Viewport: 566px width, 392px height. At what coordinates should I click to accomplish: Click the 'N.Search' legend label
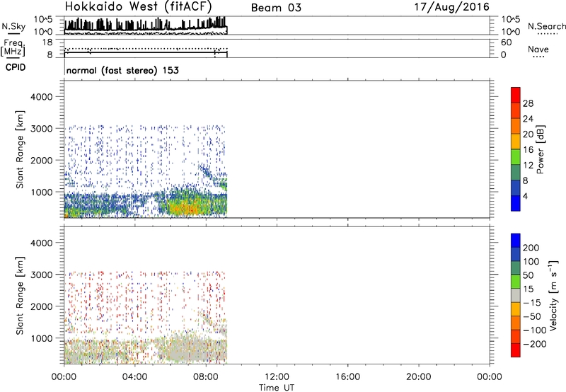pos(546,26)
